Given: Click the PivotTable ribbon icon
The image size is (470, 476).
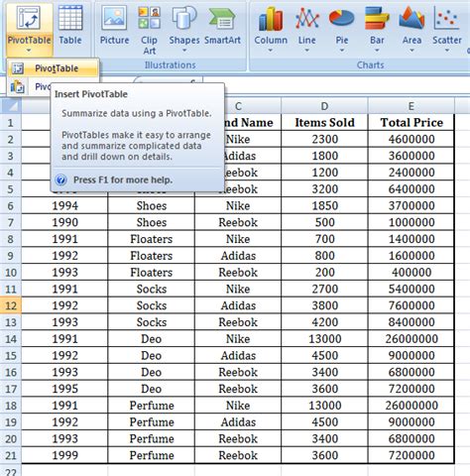Looking at the screenshot, I should point(29,18).
